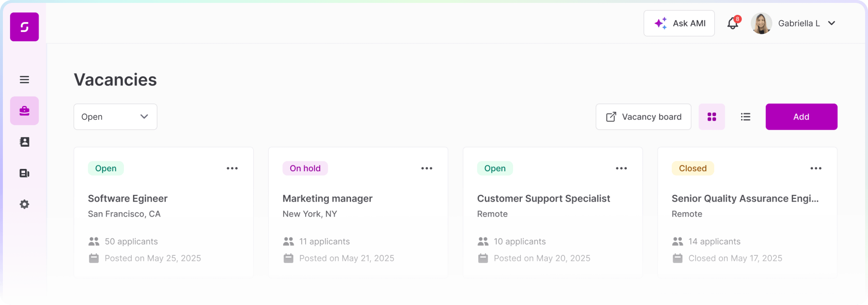Viewport: 868px width, 305px height.
Task: Open the Open status filter dropdown
Action: (115, 117)
